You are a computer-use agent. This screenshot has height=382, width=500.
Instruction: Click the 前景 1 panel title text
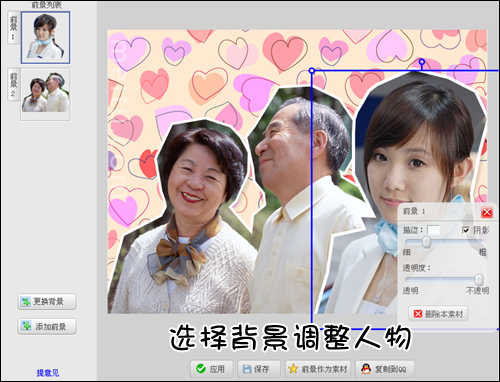[414, 211]
